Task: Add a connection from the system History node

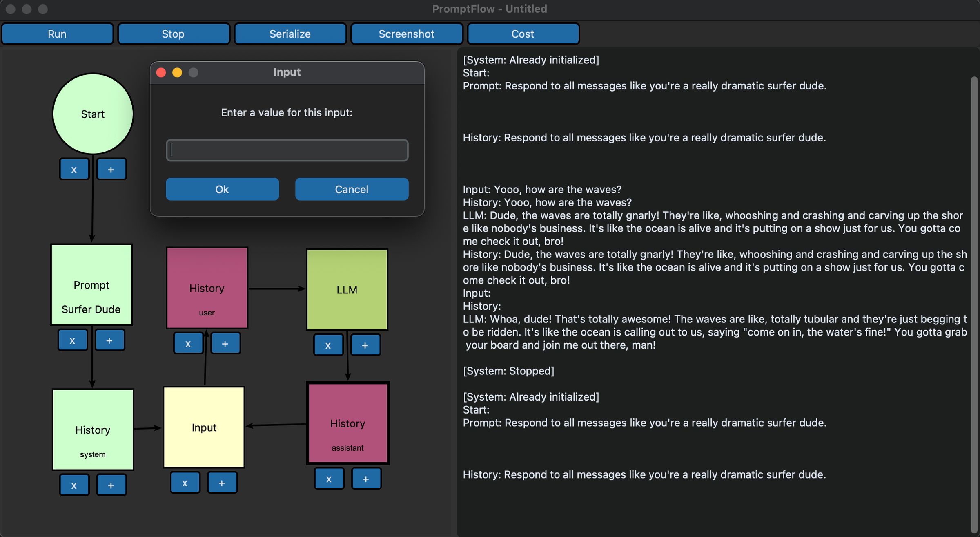Action: point(111,485)
